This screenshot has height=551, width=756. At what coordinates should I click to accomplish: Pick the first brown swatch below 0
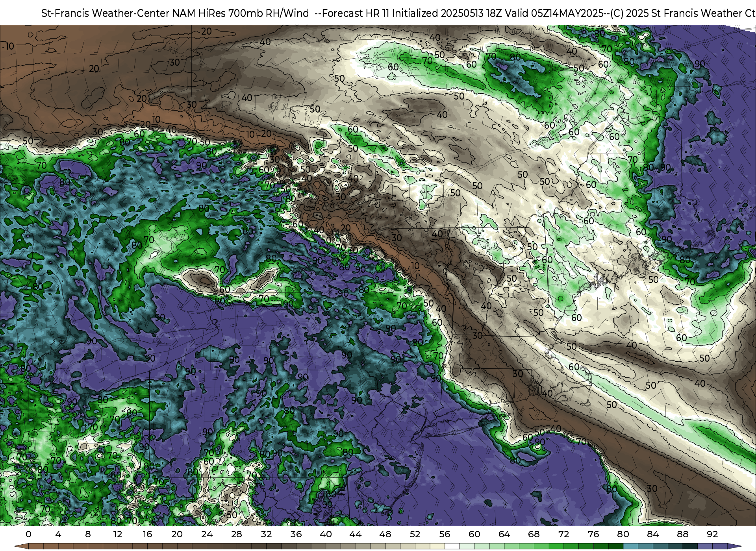click(36, 546)
